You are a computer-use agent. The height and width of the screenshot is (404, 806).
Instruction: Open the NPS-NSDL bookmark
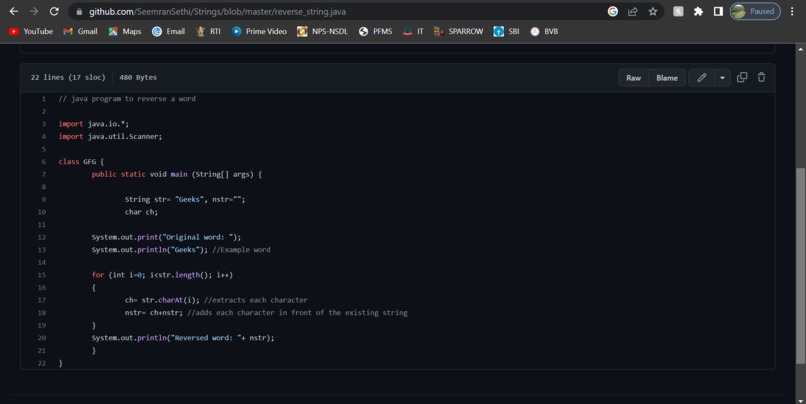click(x=322, y=31)
